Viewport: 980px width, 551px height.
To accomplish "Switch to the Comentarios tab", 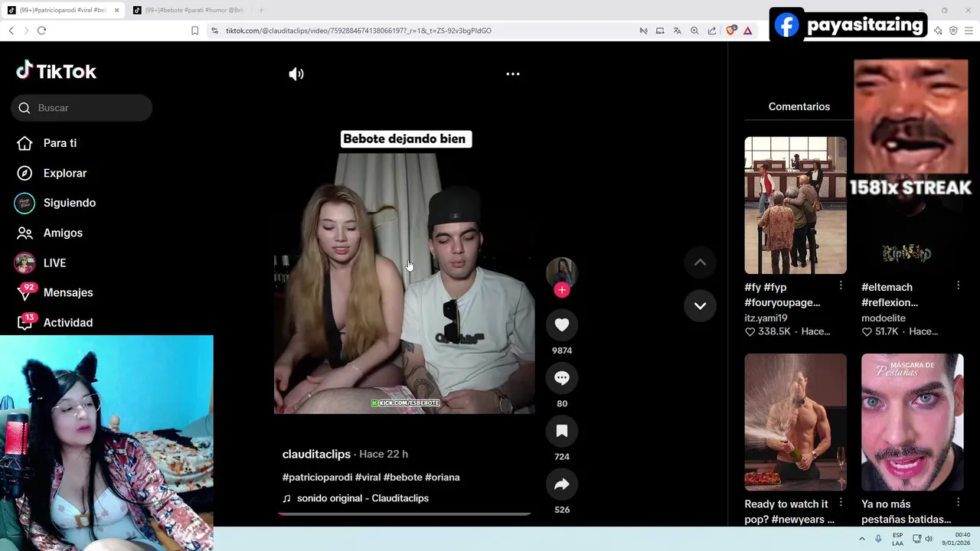I will (x=799, y=106).
